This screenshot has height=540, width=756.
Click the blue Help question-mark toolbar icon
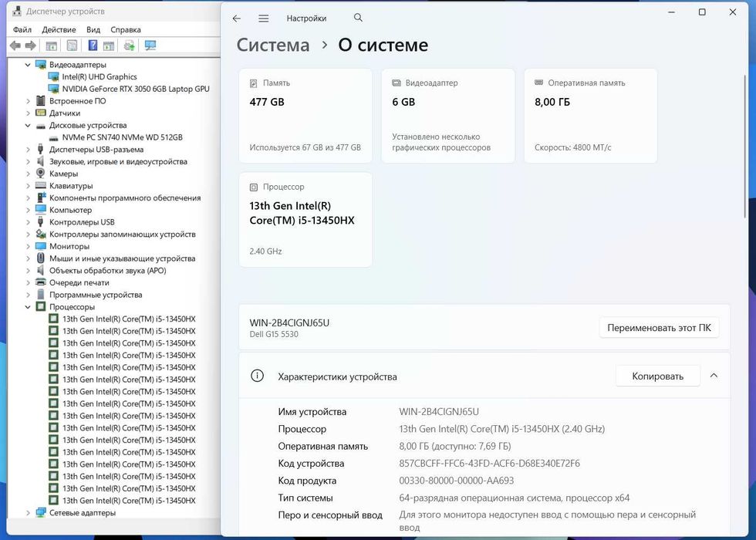pos(93,46)
